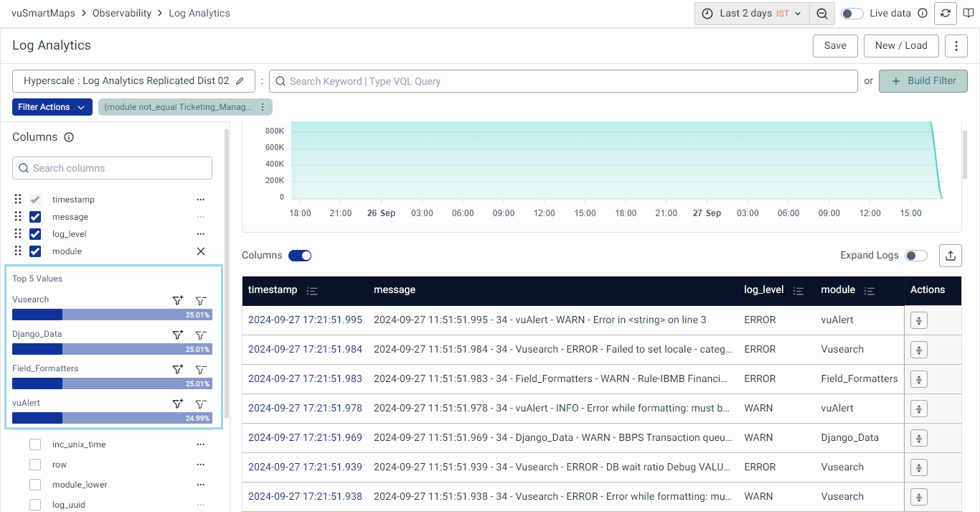Uncheck the message column checkbox
Screen dimensions: 980x512
tap(34, 216)
